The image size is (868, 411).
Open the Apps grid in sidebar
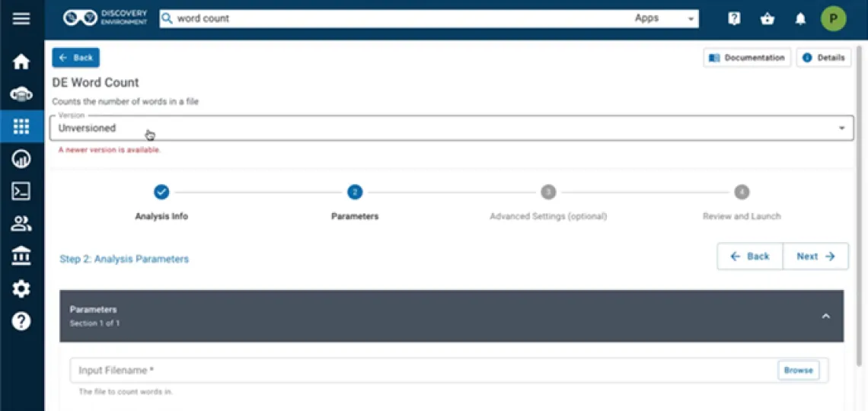click(21, 126)
